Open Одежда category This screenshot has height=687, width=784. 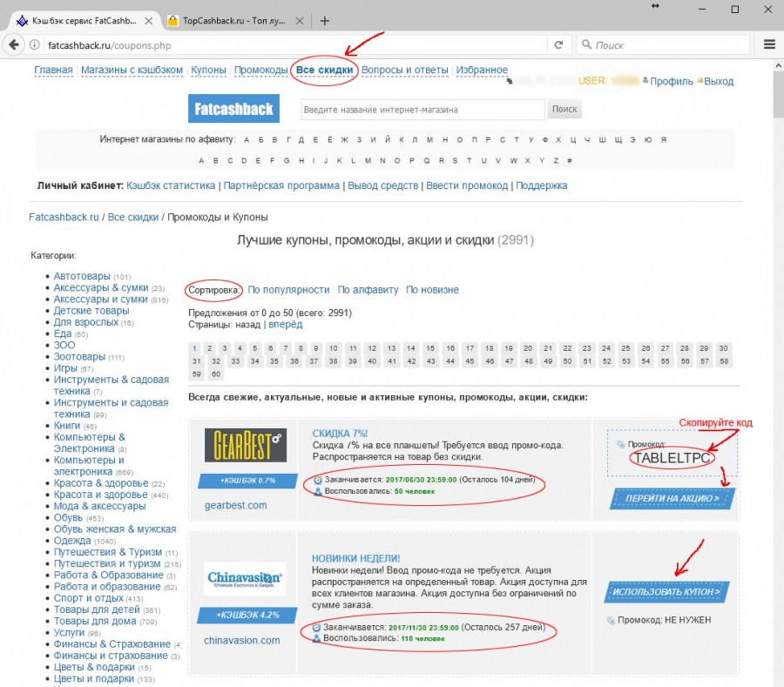[72, 540]
